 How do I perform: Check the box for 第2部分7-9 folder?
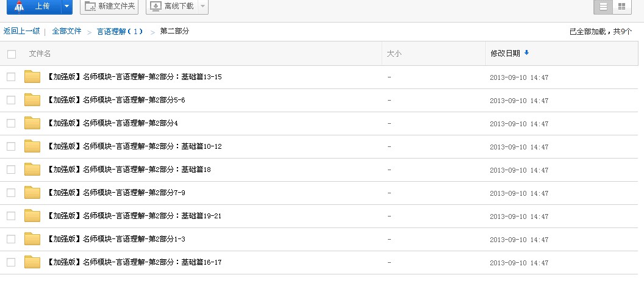[11, 193]
